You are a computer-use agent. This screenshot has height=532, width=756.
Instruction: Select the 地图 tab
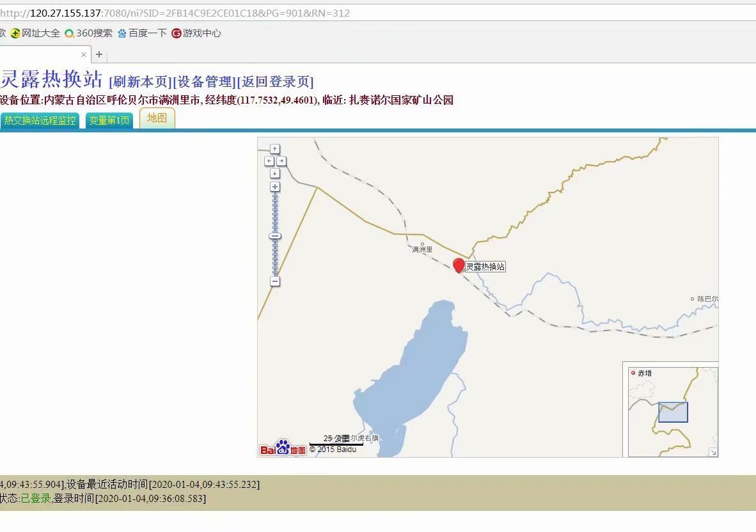(157, 118)
